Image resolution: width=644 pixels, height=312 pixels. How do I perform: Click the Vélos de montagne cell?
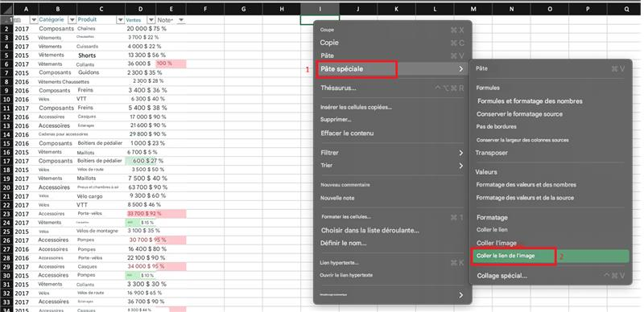pos(97,231)
